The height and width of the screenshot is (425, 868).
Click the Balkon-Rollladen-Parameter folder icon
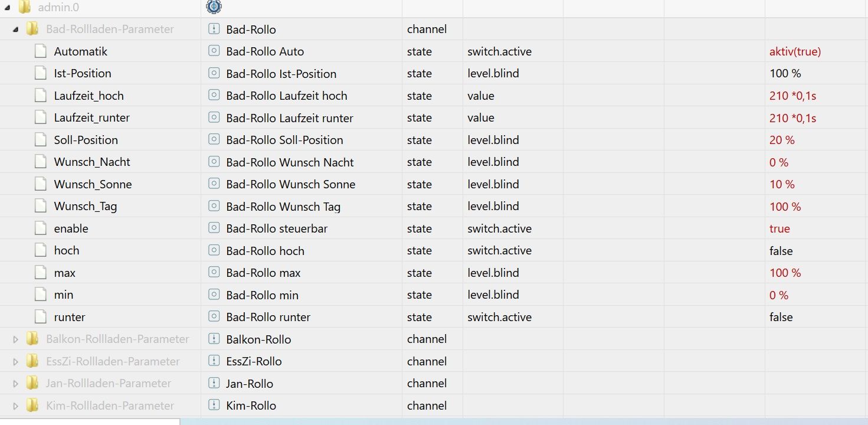point(32,339)
